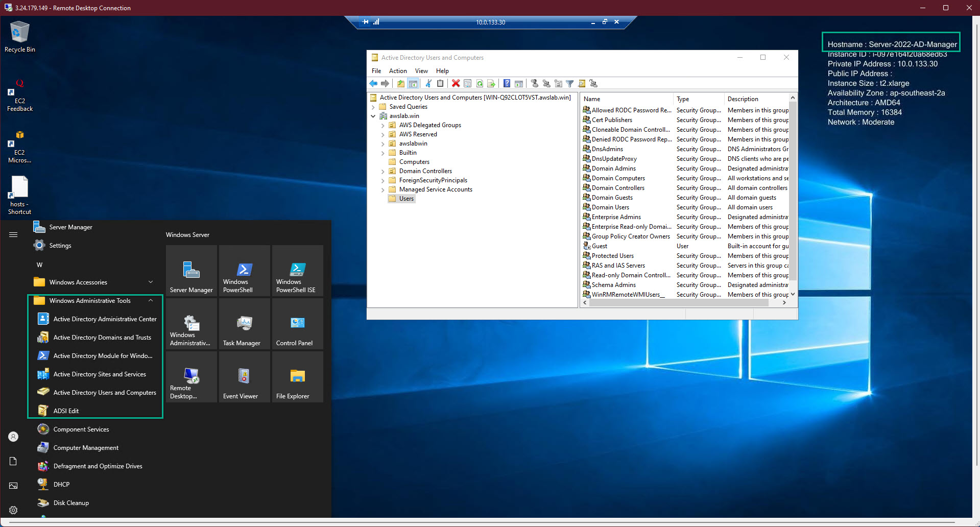Click the Start menu hamburger expand icon
Screen dimensions: 980x527
coord(13,235)
